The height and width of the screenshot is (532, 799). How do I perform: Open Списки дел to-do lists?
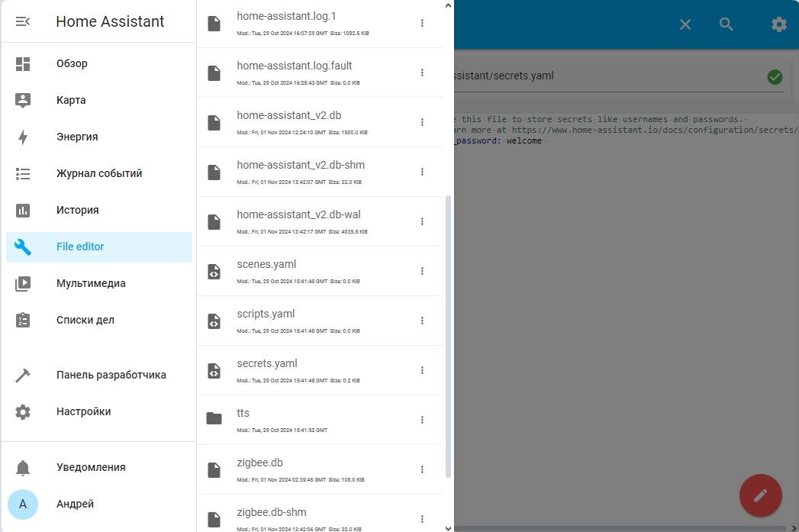(99, 321)
